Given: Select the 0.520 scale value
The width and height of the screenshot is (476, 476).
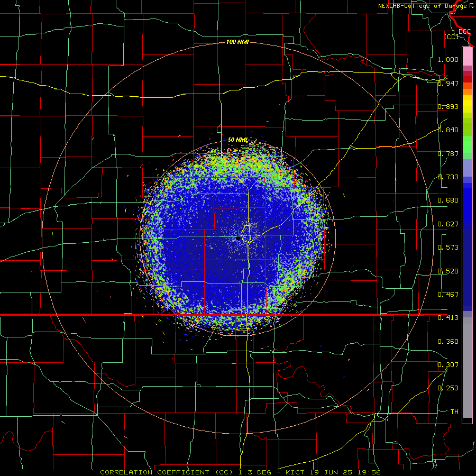Looking at the screenshot, I should click(448, 271).
